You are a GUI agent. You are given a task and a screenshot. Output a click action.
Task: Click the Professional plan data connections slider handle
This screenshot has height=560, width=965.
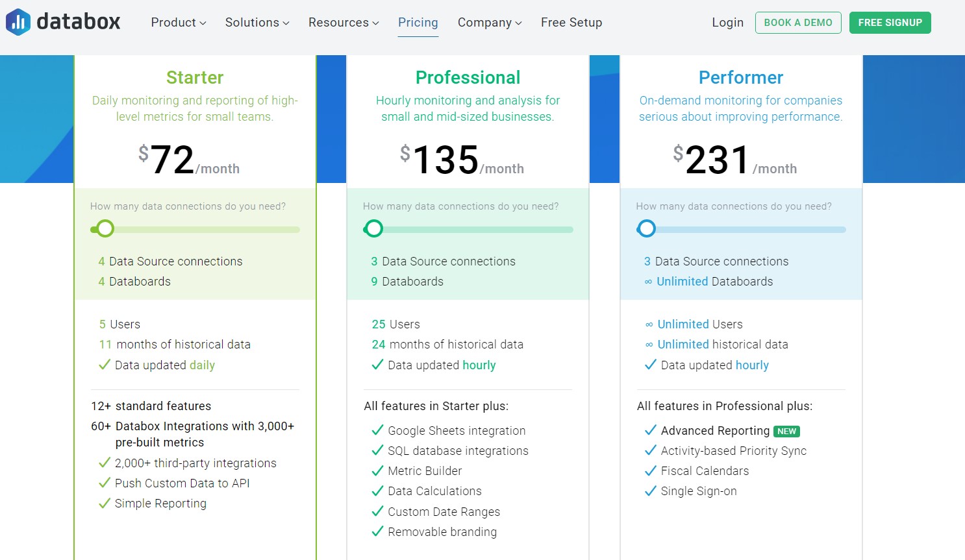[373, 228]
